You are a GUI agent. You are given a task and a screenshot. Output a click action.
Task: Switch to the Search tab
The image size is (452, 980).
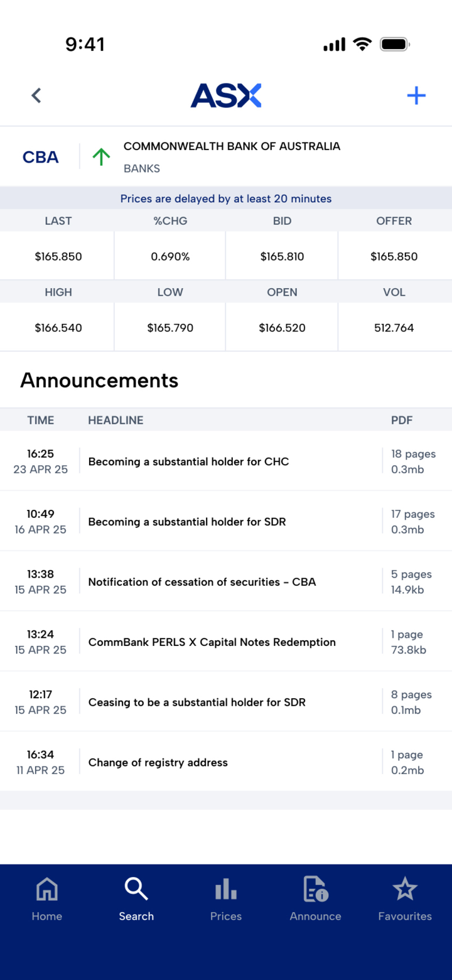pyautogui.click(x=136, y=898)
